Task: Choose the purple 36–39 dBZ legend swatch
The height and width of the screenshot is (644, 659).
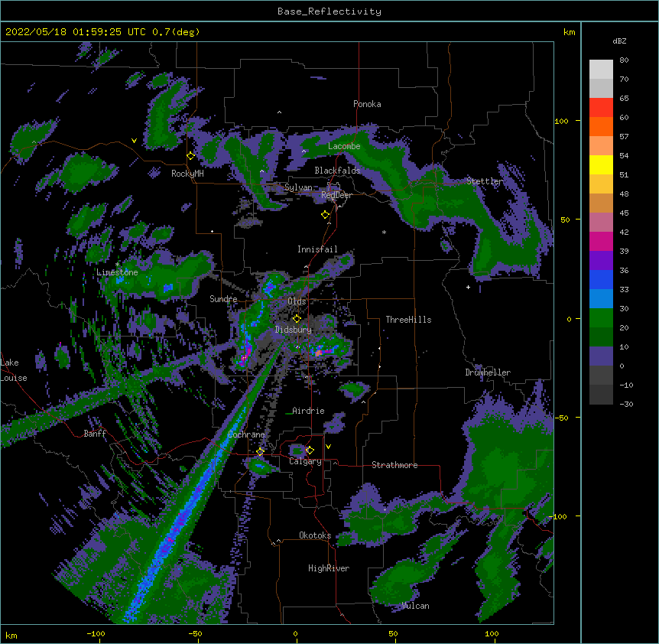Action: [x=601, y=261]
